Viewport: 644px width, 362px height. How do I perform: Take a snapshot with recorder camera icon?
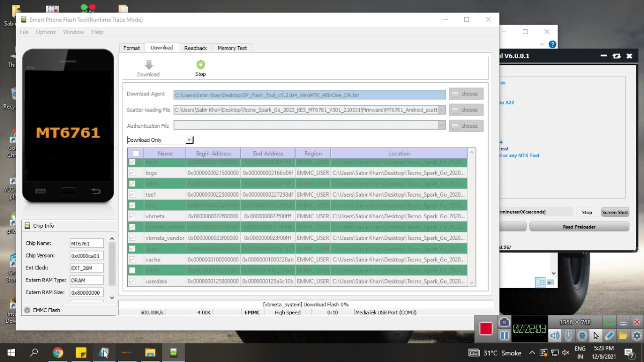coord(504,322)
